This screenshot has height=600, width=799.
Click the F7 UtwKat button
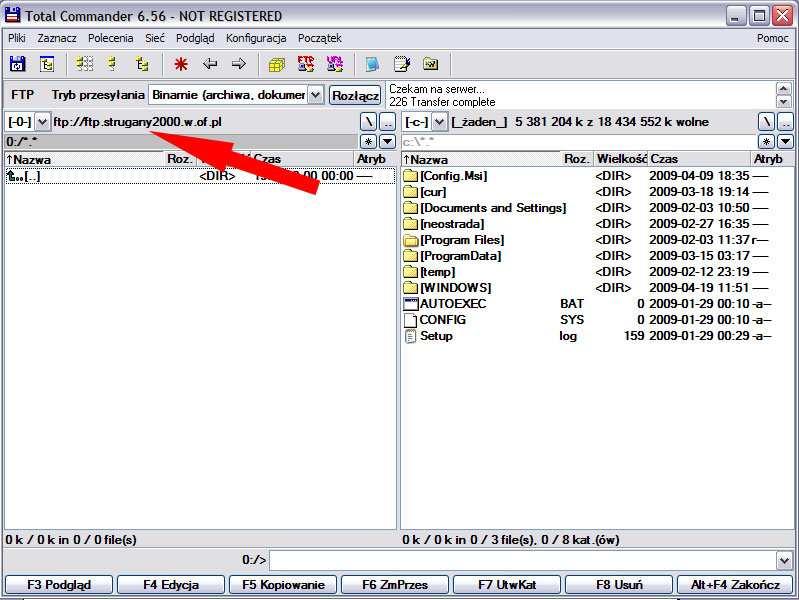507,585
